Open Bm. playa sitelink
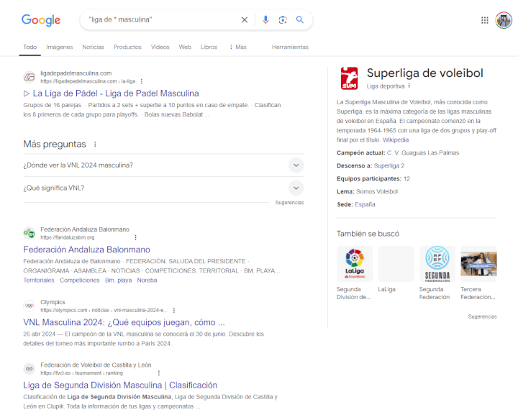 pyautogui.click(x=118, y=280)
